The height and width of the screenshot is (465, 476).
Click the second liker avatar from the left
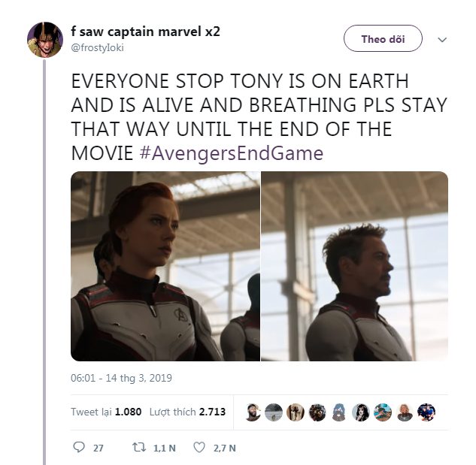274,412
